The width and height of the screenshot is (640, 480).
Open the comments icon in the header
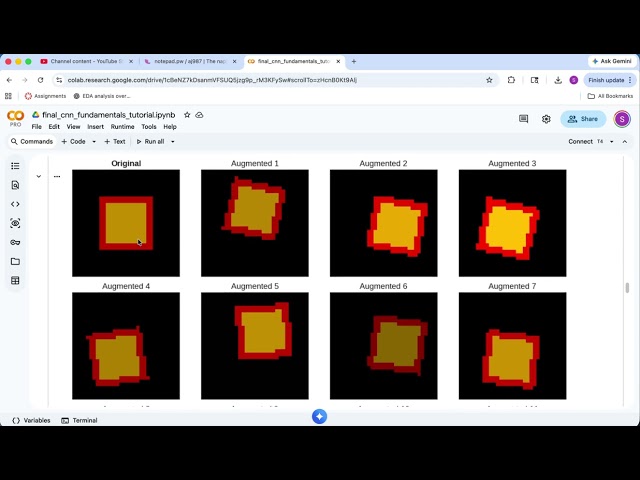click(523, 119)
